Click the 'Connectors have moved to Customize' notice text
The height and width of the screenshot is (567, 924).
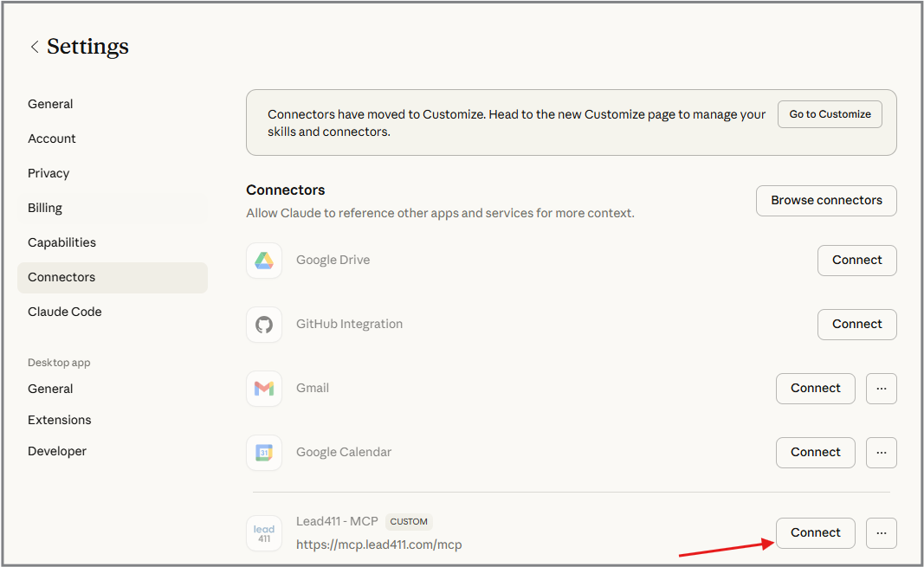[517, 123]
